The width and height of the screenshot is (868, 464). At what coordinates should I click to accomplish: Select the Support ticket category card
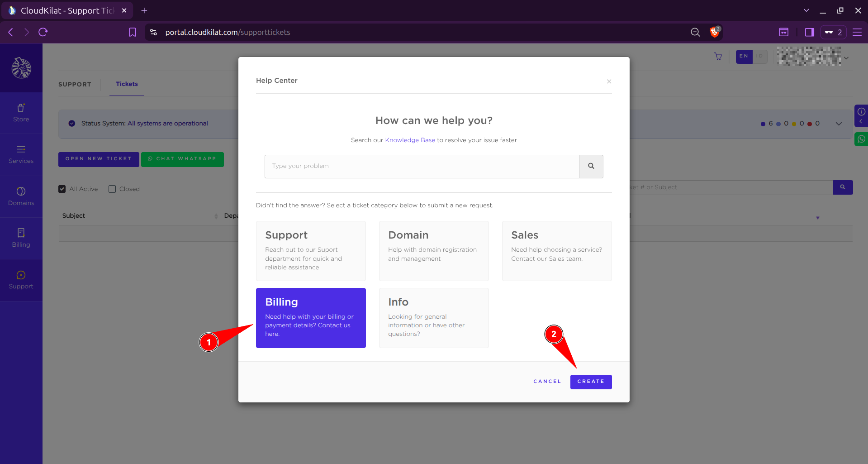311,251
